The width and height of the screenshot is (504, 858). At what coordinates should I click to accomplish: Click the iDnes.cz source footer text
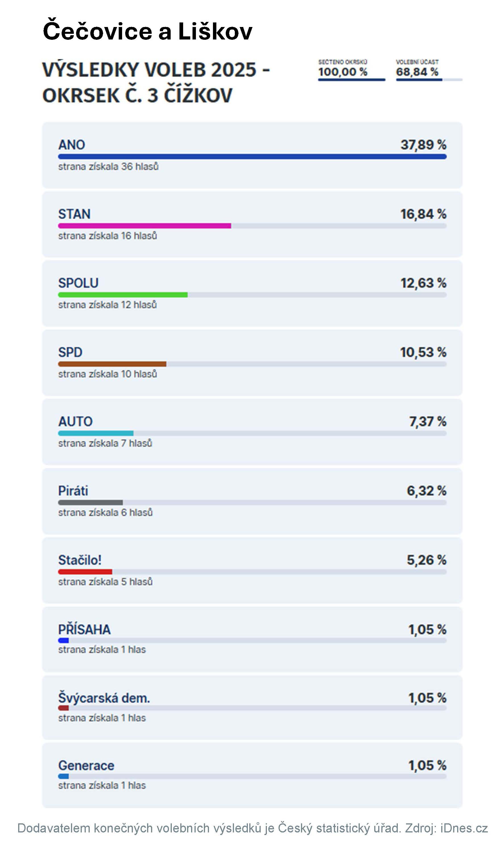point(464,828)
